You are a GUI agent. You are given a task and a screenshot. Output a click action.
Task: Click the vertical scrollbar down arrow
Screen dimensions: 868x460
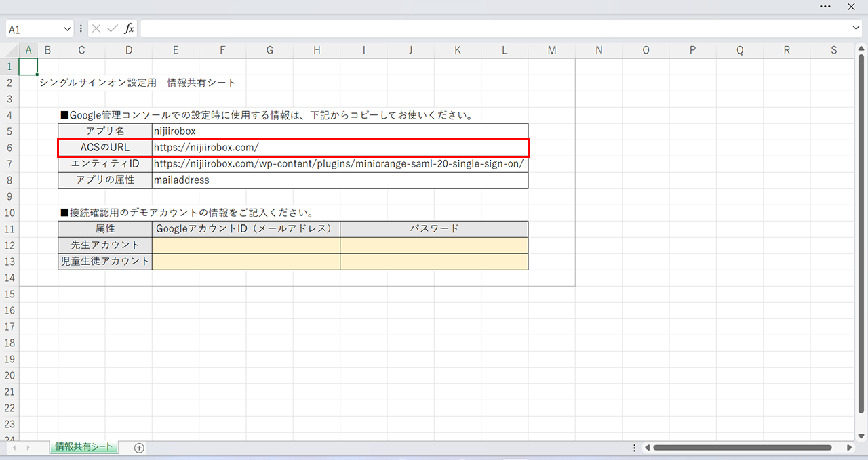tap(861, 435)
